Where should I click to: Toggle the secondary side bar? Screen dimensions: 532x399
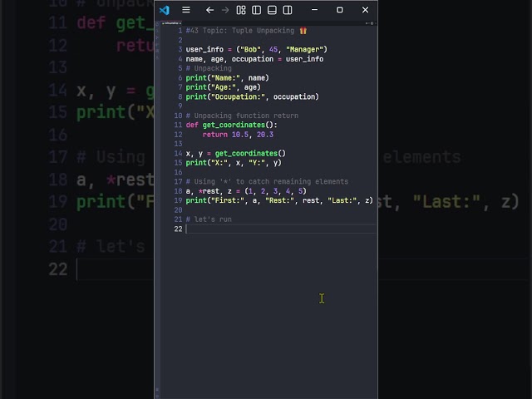[x=288, y=10]
